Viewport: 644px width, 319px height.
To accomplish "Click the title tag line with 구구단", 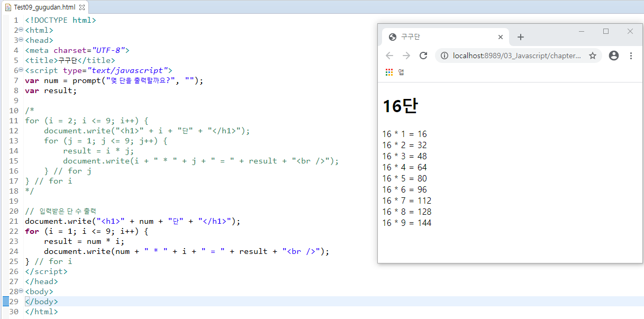I will click(x=70, y=60).
